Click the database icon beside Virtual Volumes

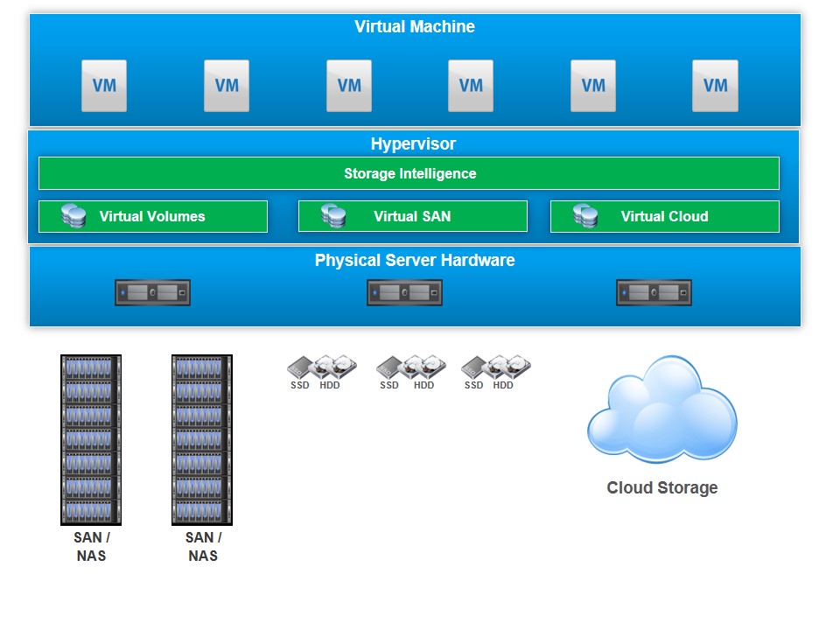click(73, 216)
